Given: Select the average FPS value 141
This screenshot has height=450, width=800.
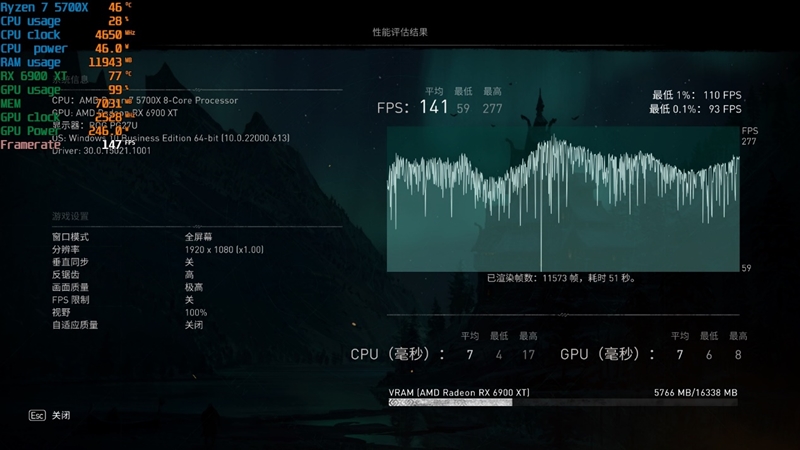Looking at the screenshot, I should pos(434,107).
